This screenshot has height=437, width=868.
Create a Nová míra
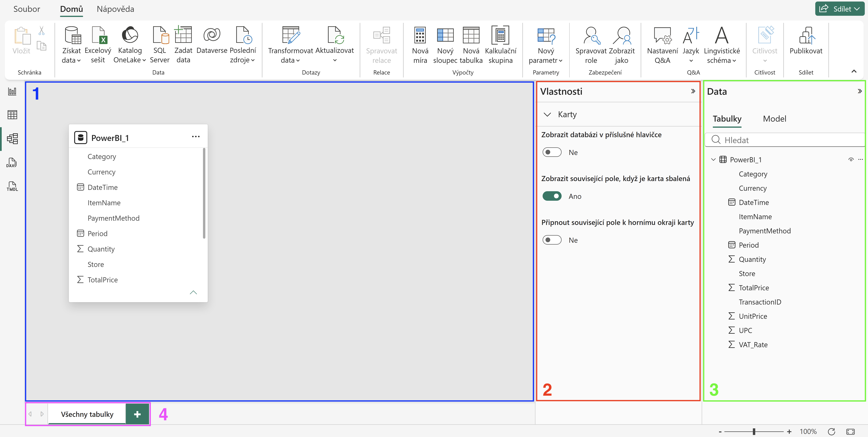420,45
